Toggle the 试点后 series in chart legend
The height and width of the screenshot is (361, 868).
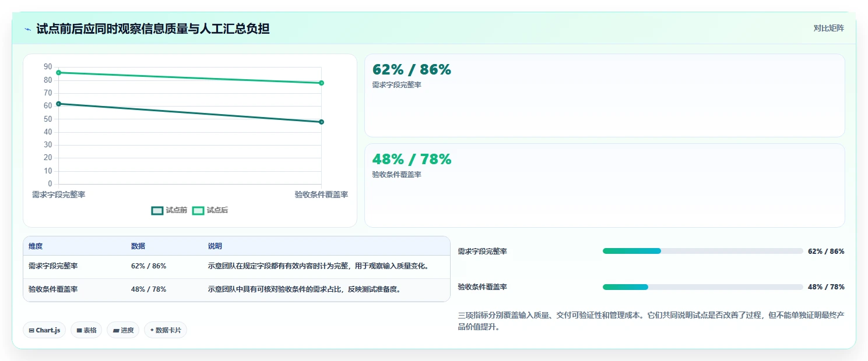(x=210, y=211)
